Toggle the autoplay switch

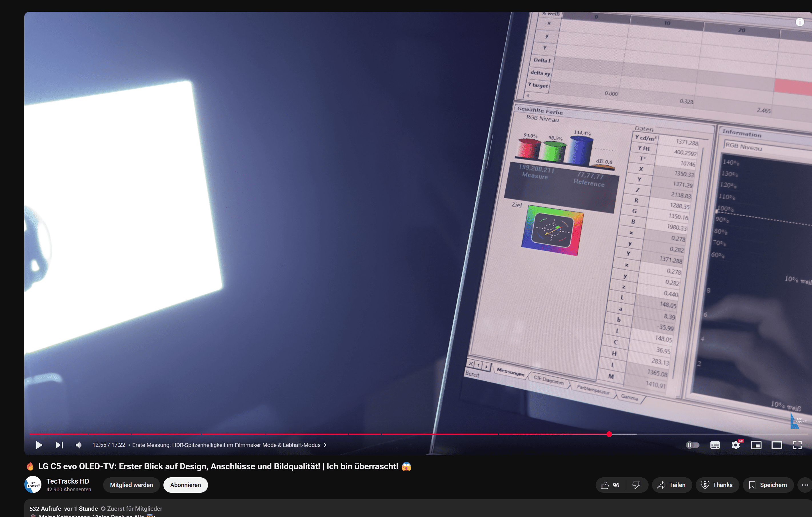click(x=692, y=445)
